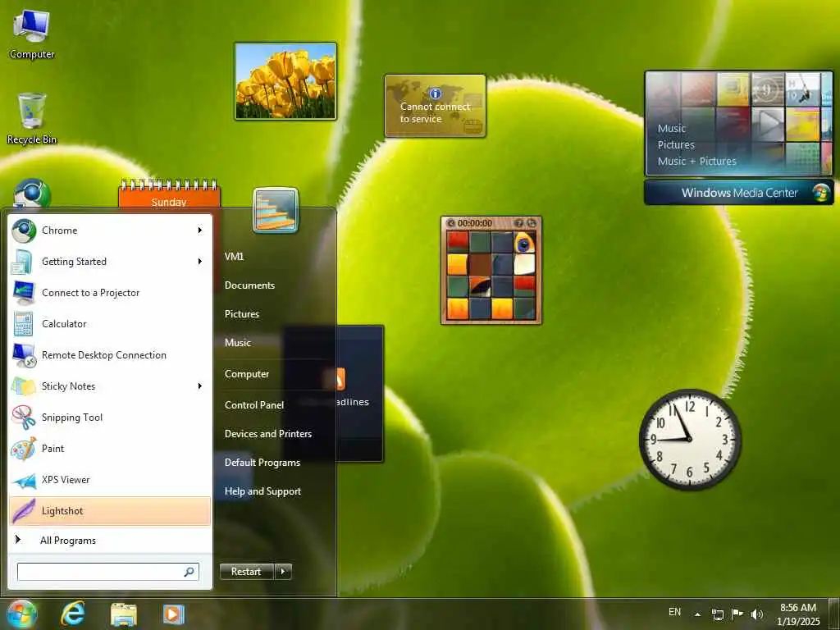Click the Windows logo in Media Center gadget
This screenshot has width=840, height=630.
(820, 193)
